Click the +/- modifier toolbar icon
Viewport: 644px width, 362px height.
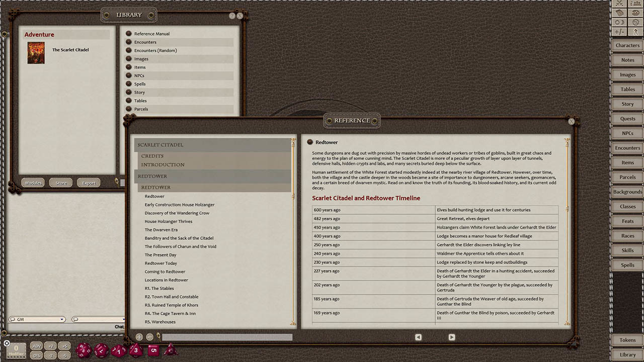click(x=619, y=31)
